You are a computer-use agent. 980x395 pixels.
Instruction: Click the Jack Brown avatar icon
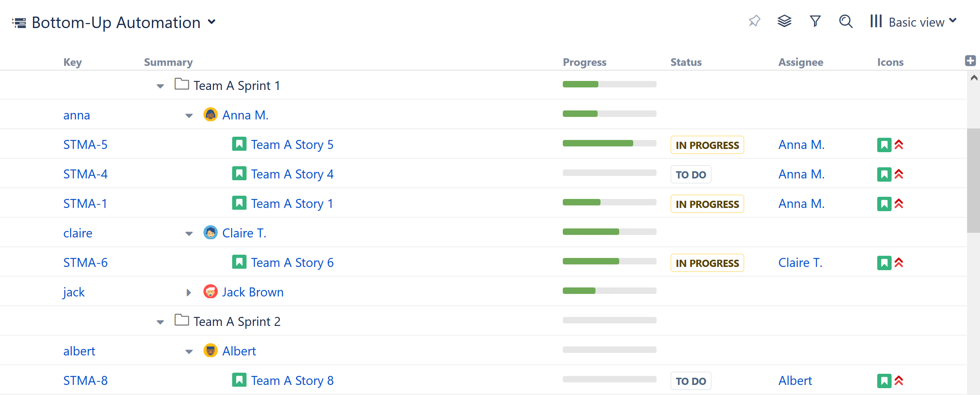(210, 292)
